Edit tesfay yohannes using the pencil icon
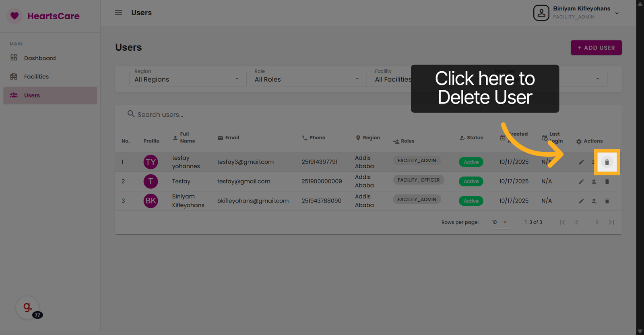Viewport: 644px width, 335px height. [x=581, y=162]
